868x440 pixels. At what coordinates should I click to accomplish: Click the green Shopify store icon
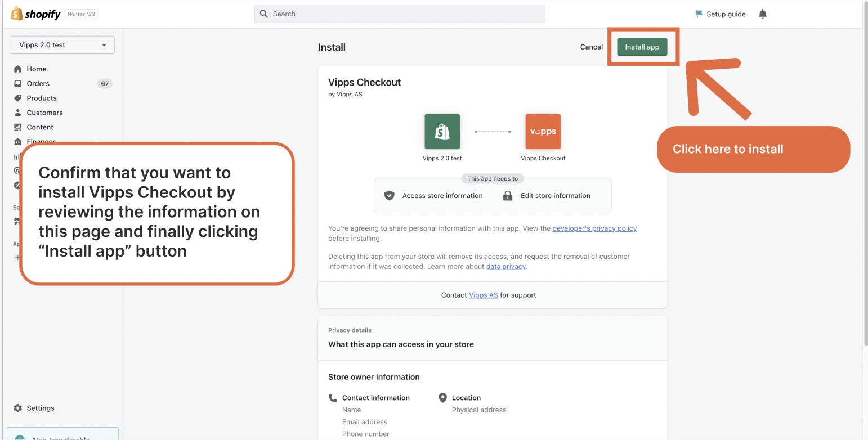(x=442, y=132)
